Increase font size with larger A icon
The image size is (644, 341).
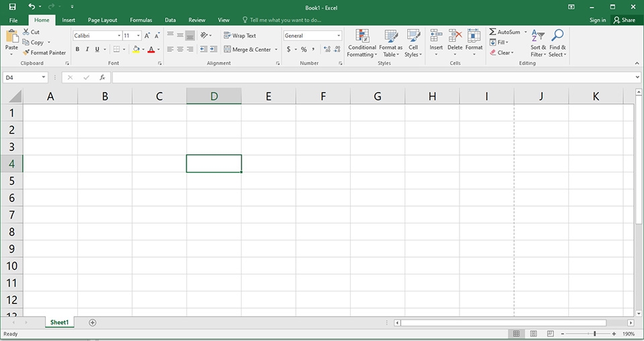click(147, 36)
